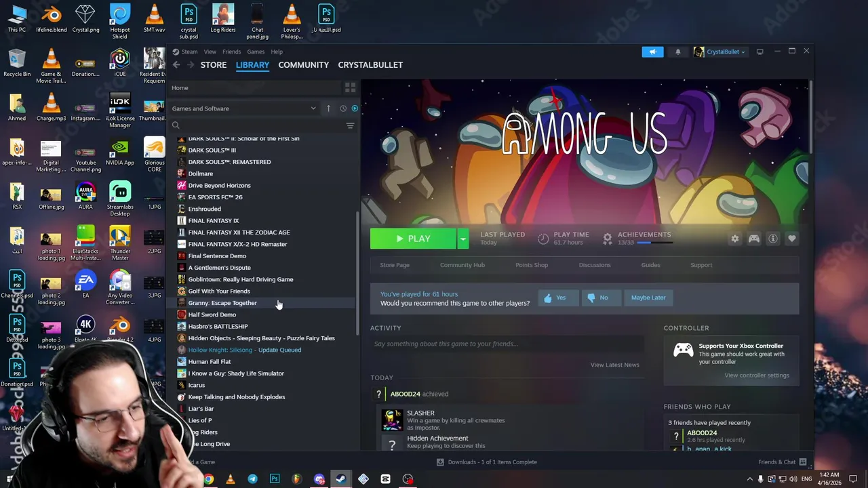
Task: Switch Steam to Big Picture mode icon
Action: [x=759, y=52]
